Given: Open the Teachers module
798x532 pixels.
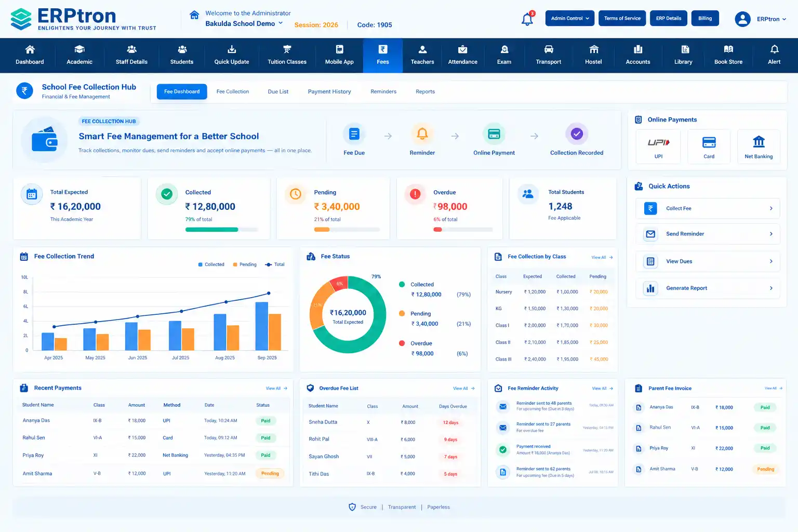Looking at the screenshot, I should [422, 55].
